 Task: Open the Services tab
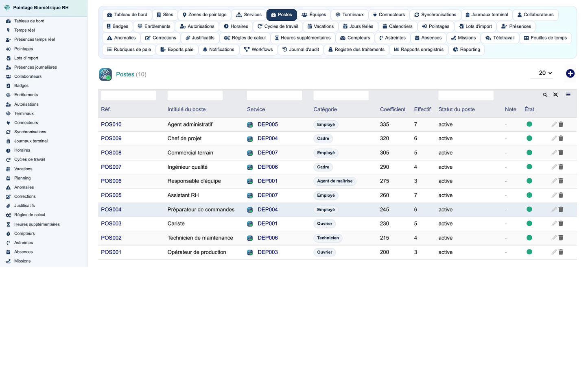coord(249,15)
